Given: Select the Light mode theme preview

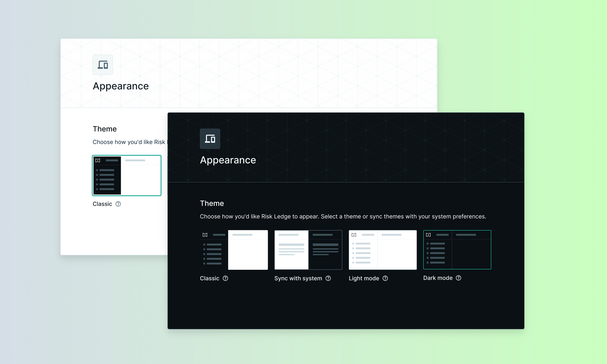Looking at the screenshot, I should (382, 250).
